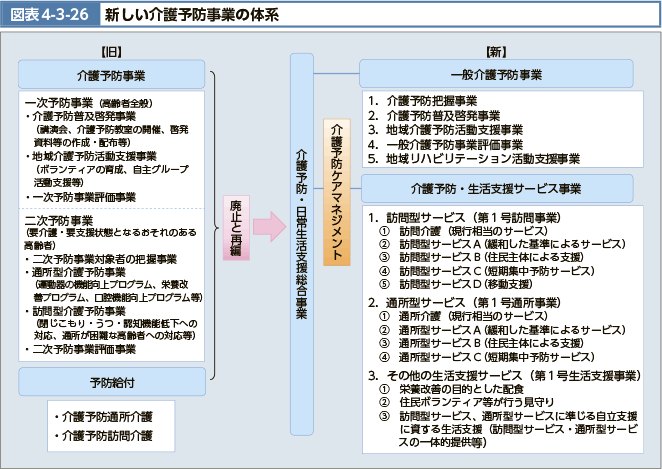The width and height of the screenshot is (662, 469).
Task: Click the pink arrow pointing right
Action: point(269,228)
